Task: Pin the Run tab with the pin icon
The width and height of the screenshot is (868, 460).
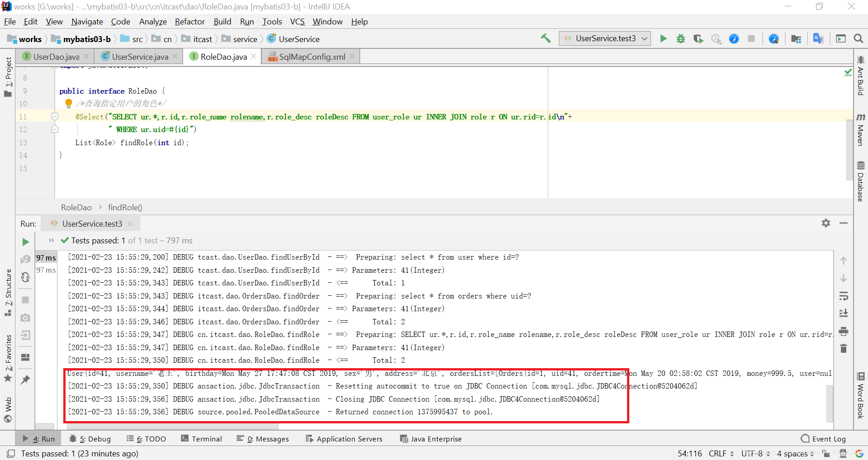Action: (25, 379)
